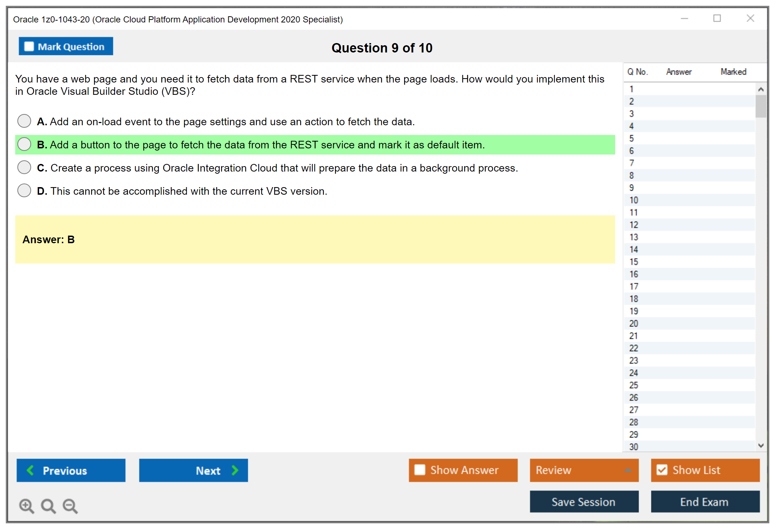Click the zoom-out magnifier icon

pos(70,506)
